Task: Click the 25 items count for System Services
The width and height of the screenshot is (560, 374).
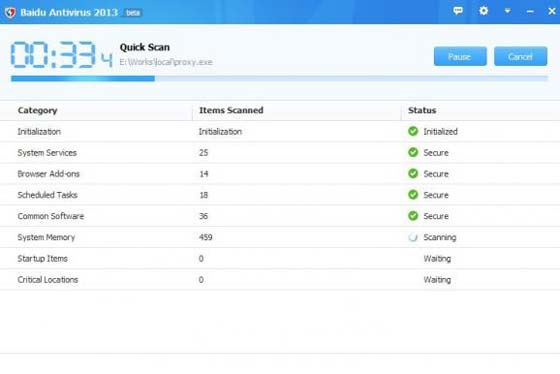Action: tap(204, 153)
